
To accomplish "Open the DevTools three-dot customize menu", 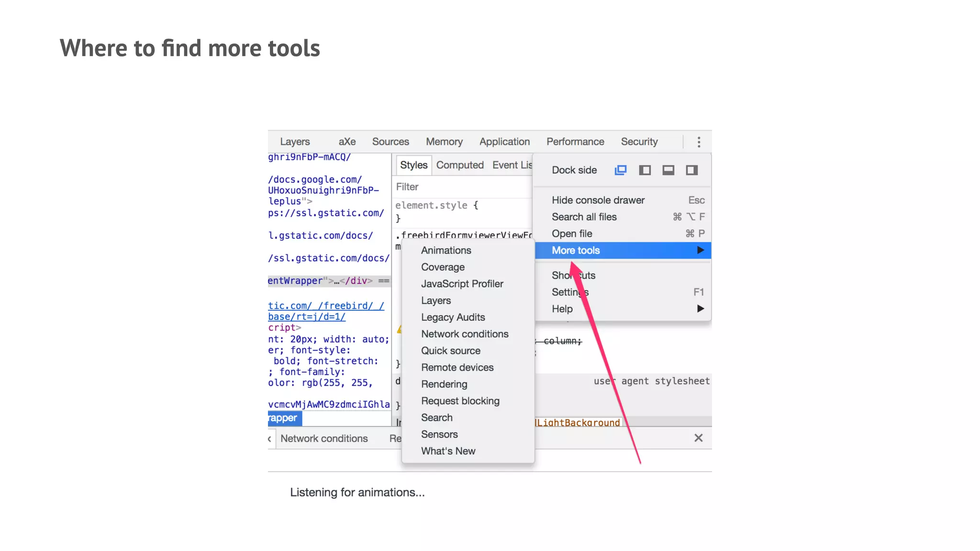I will point(699,142).
